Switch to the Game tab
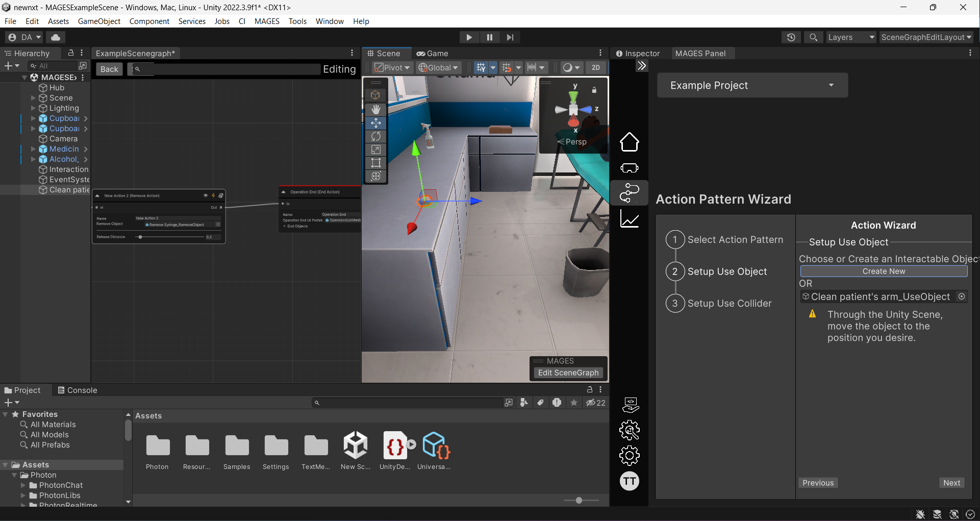The width and height of the screenshot is (980, 521). click(432, 53)
